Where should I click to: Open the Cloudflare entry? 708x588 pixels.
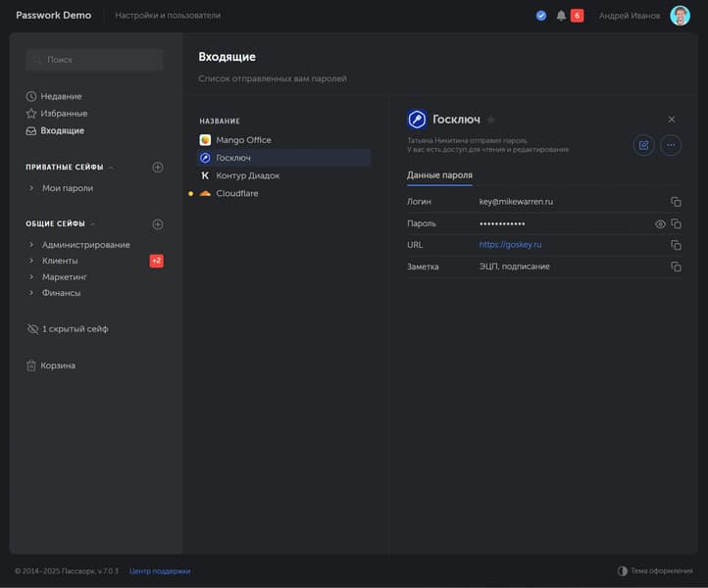pos(237,194)
